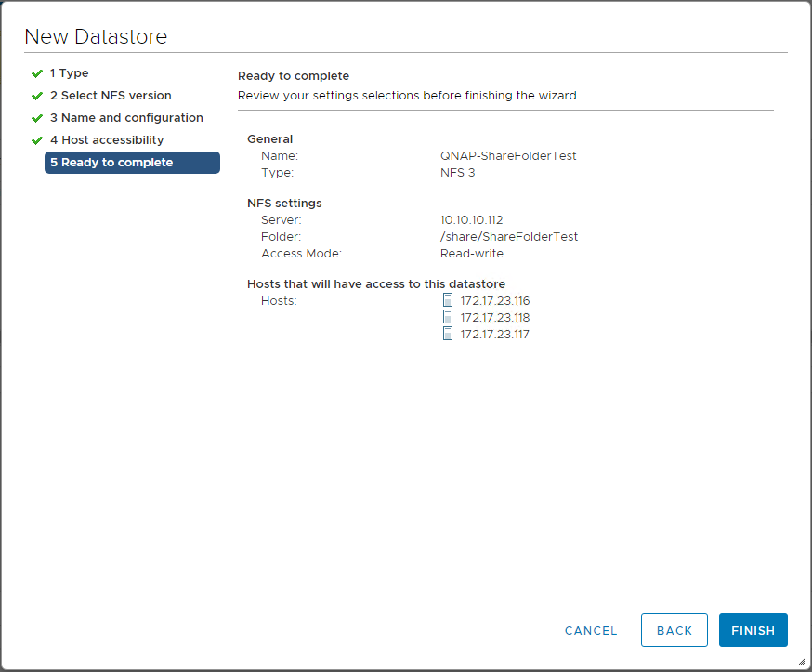812x672 pixels.
Task: Click the FINISH button
Action: click(753, 630)
